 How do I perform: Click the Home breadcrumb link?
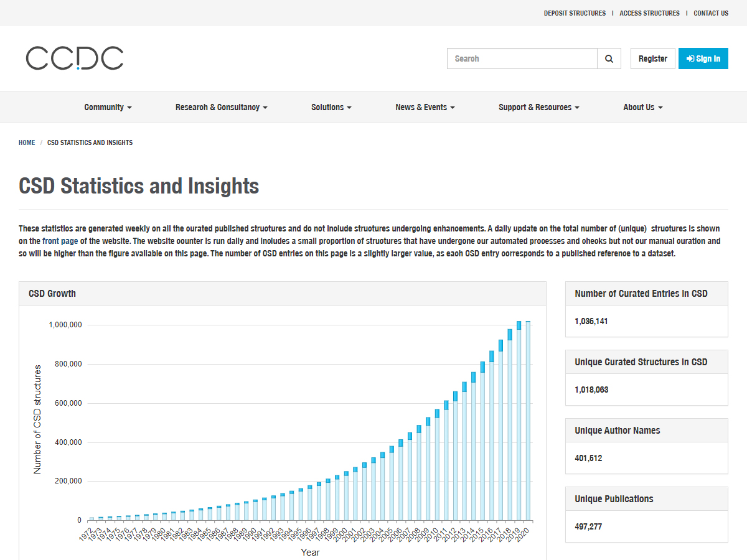coord(27,142)
